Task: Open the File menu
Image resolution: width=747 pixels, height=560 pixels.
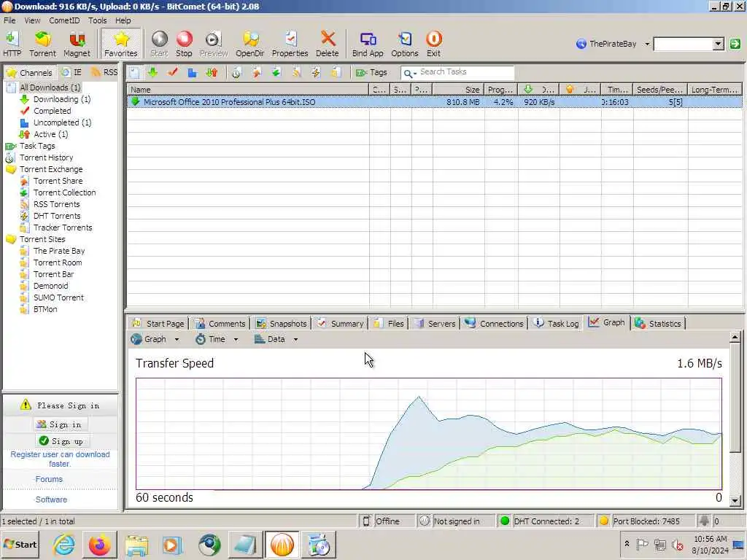Action: tap(9, 20)
